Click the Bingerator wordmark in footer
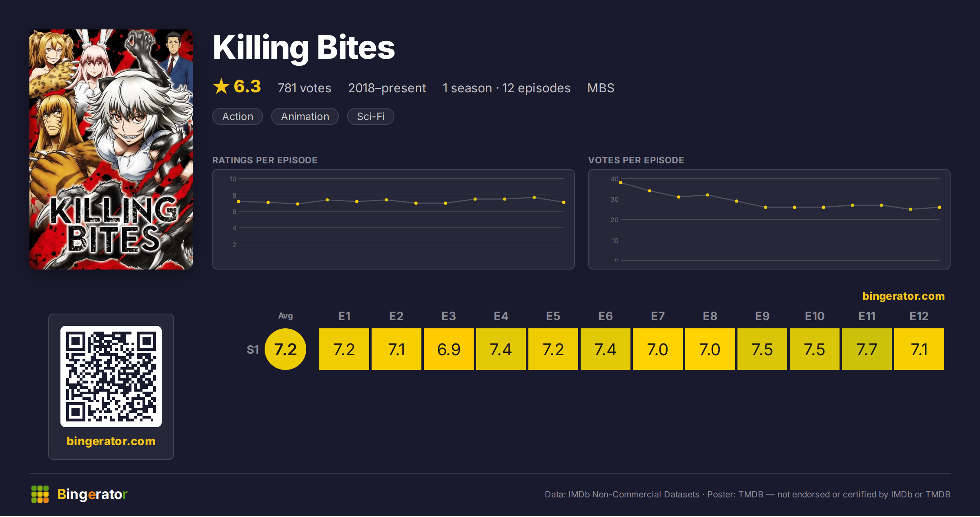Screen dimensions: 980x517 92,494
